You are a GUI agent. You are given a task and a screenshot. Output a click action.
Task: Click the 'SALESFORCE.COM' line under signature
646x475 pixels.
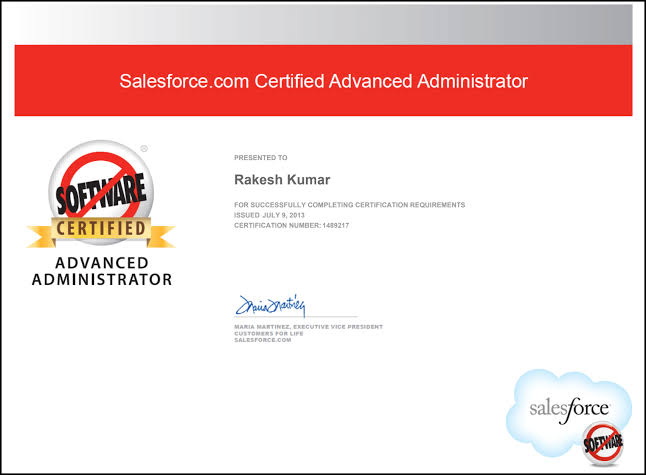262,340
